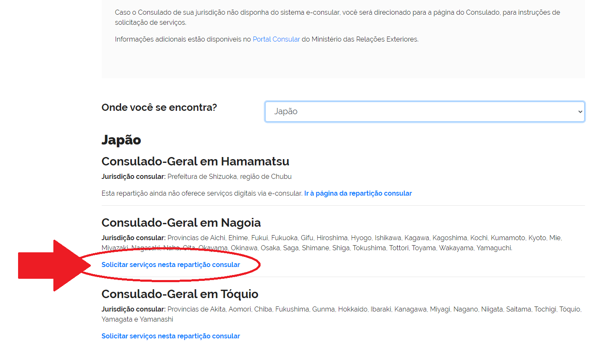
Task: Click 'Prefeitura de Shizuoka, região de Chubu' text
Action: point(229,177)
